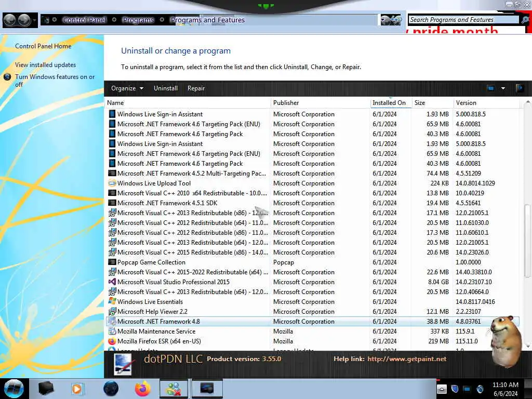Open the view options dropdown arrow

click(x=503, y=88)
